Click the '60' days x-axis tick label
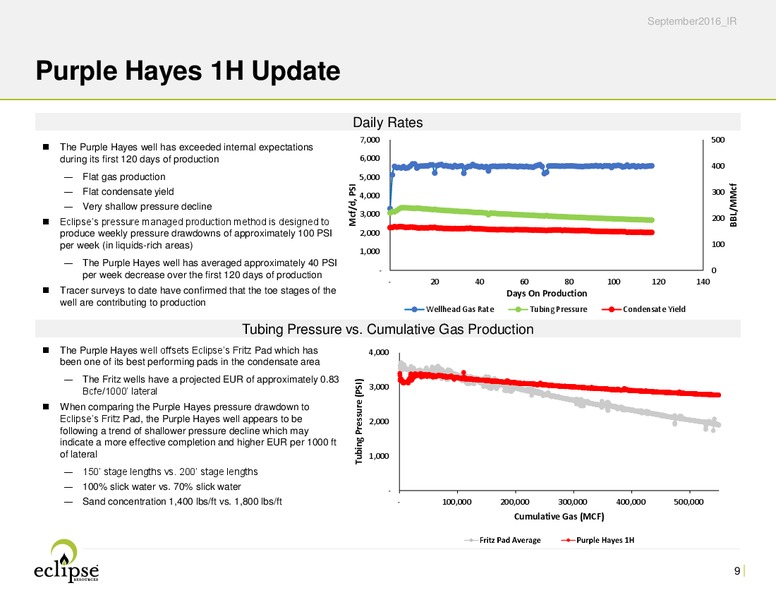 pyautogui.click(x=524, y=282)
